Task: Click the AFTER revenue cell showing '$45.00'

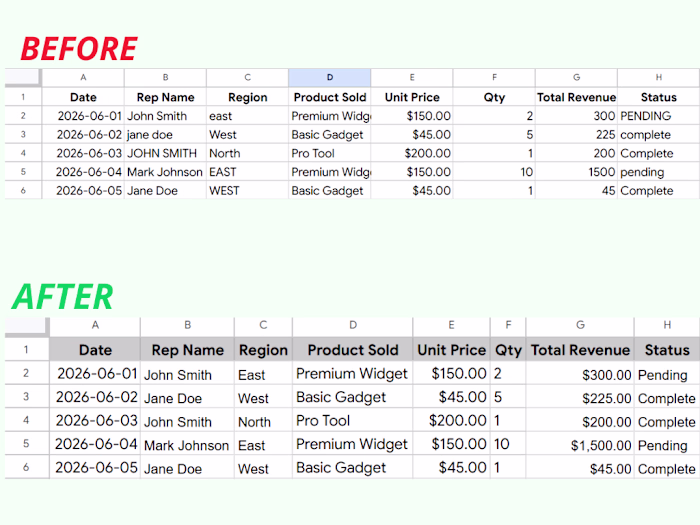Action: tap(580, 467)
